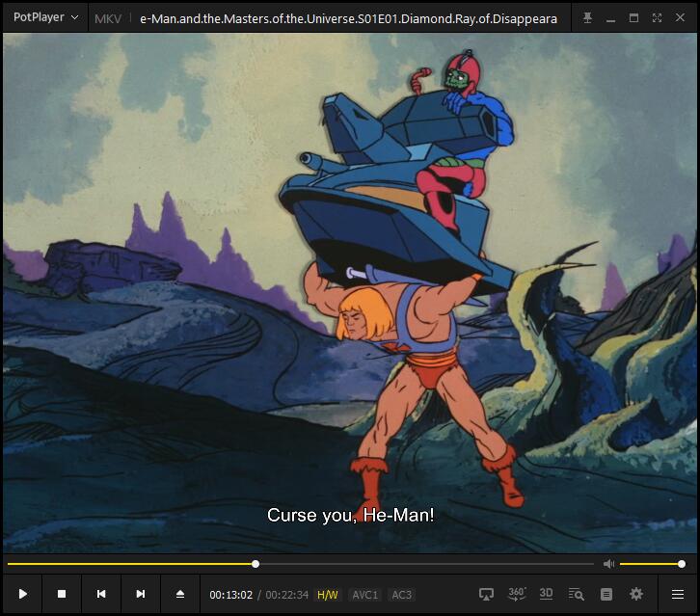Screen dimensions: 700x616
Task: Toggle 360° video mode
Action: [517, 594]
